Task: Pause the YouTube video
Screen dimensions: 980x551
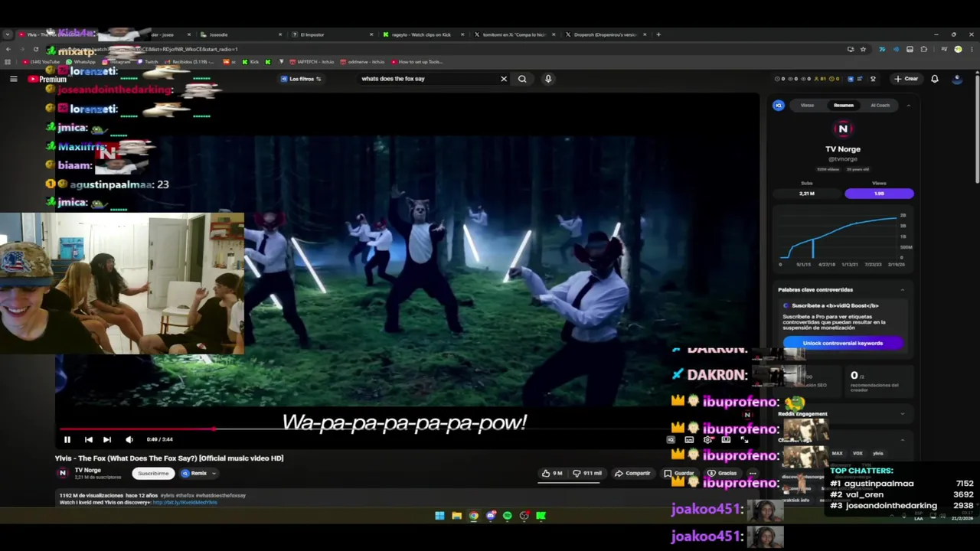Action: [x=67, y=439]
